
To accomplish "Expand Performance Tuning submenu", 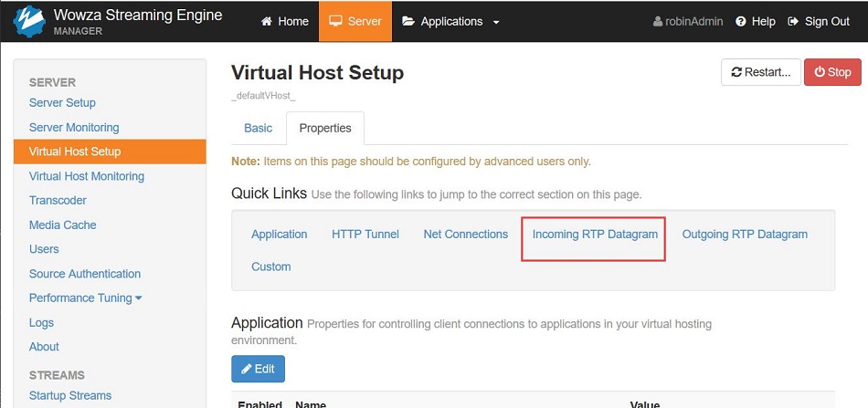I will 85,298.
